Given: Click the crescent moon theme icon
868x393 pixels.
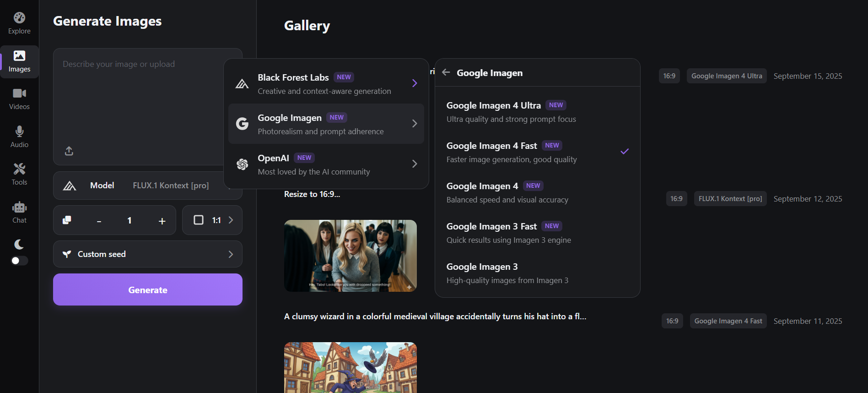Looking at the screenshot, I should point(19,244).
